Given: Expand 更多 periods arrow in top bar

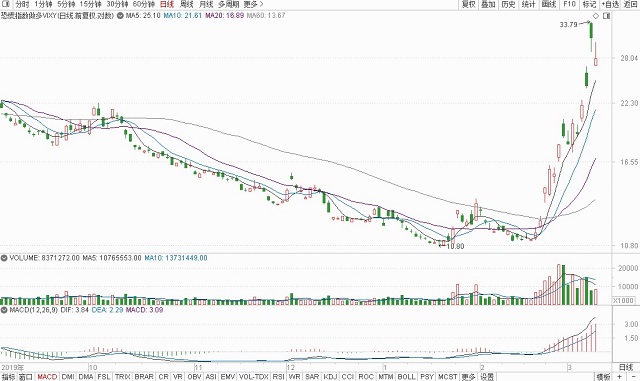Looking at the screenshot, I should click(x=253, y=4).
